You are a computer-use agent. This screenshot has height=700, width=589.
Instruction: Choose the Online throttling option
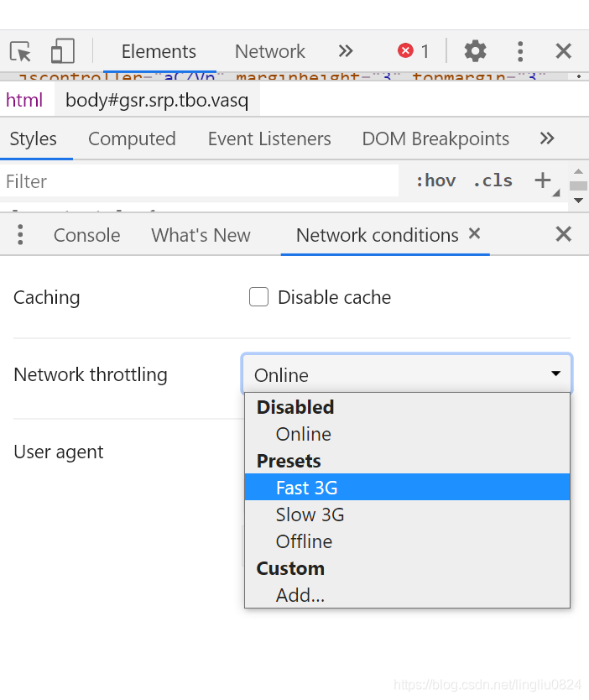408,434
